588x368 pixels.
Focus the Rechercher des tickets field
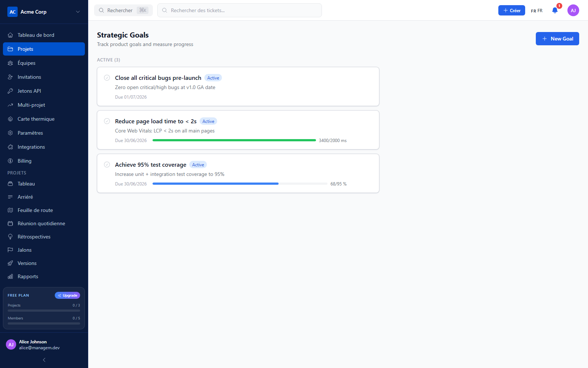(x=240, y=10)
